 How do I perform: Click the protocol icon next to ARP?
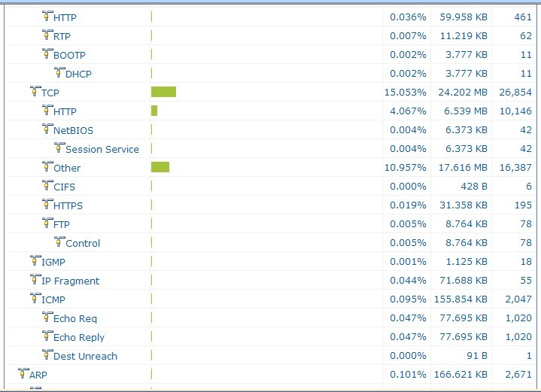[23, 373]
